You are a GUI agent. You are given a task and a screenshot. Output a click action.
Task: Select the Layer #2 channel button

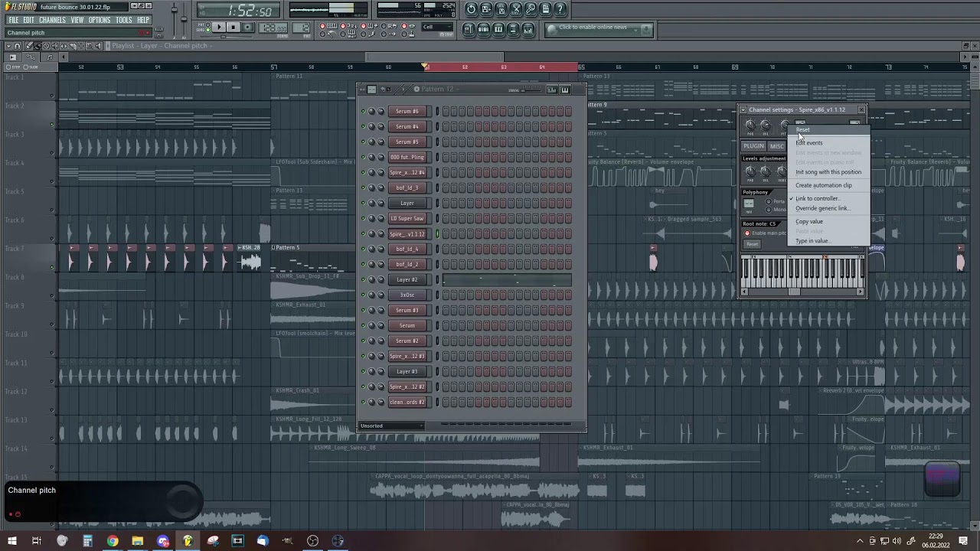click(407, 279)
